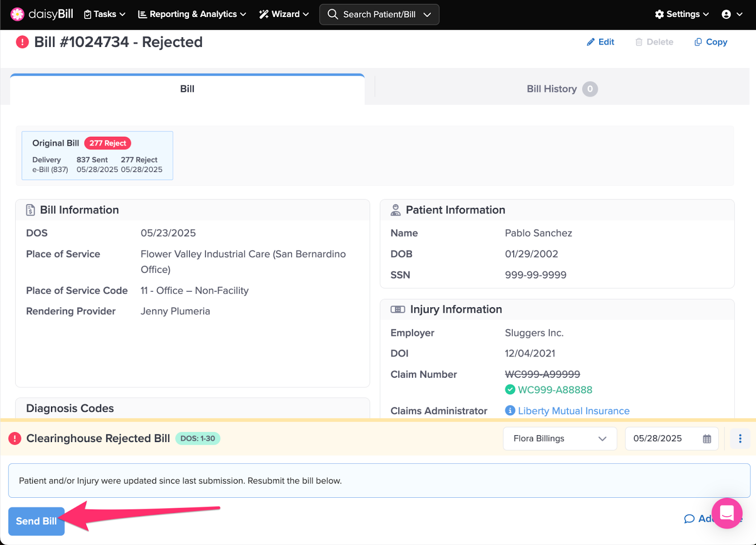
Task: Select the Original Bill card
Action: tap(97, 156)
